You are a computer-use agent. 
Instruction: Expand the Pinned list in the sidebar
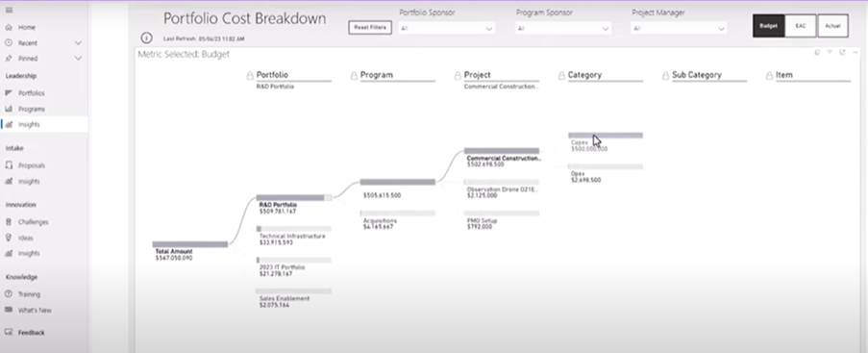78,58
